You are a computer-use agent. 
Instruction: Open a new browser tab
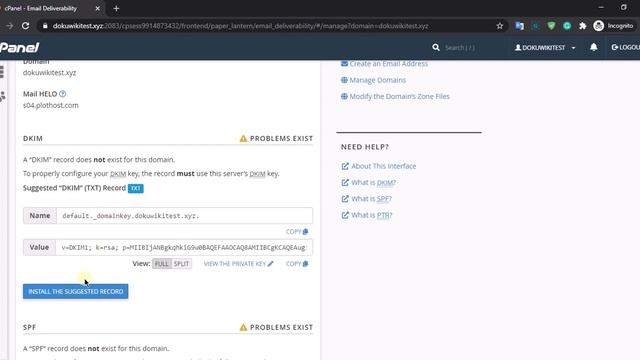tap(116, 8)
